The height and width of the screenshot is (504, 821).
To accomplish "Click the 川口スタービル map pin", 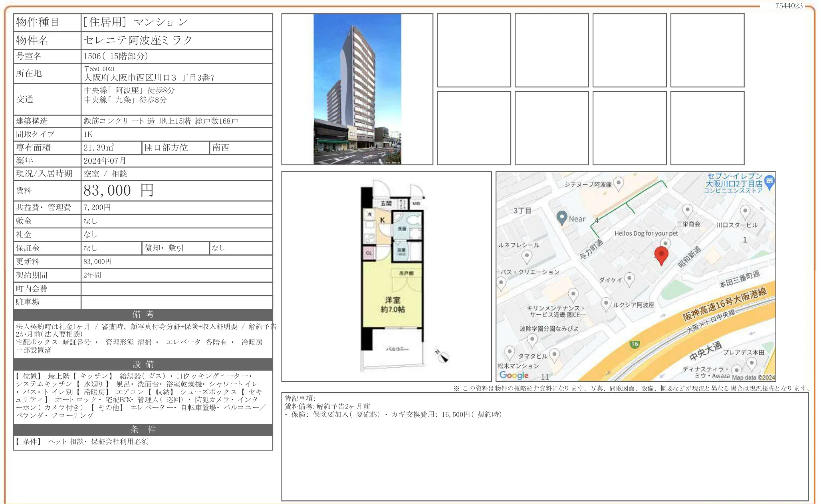I will (745, 211).
